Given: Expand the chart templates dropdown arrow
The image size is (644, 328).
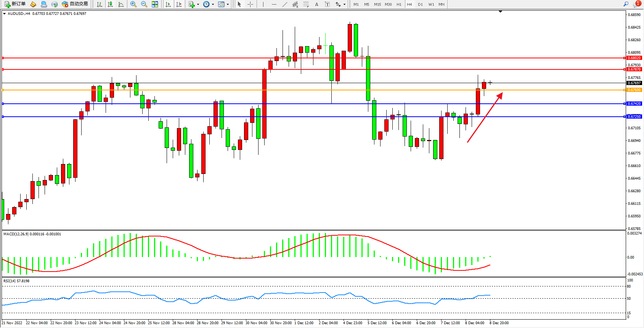Looking at the screenshot, I should pyautogui.click(x=228, y=5).
